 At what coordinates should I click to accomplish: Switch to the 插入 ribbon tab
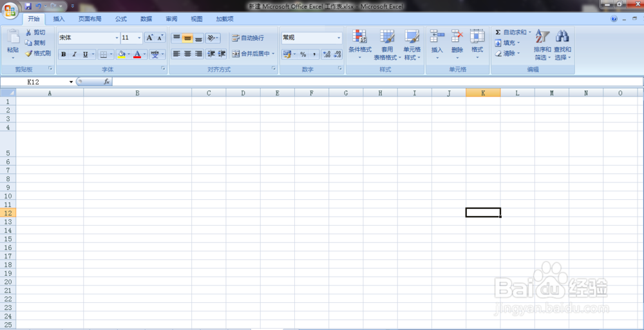pyautogui.click(x=59, y=19)
